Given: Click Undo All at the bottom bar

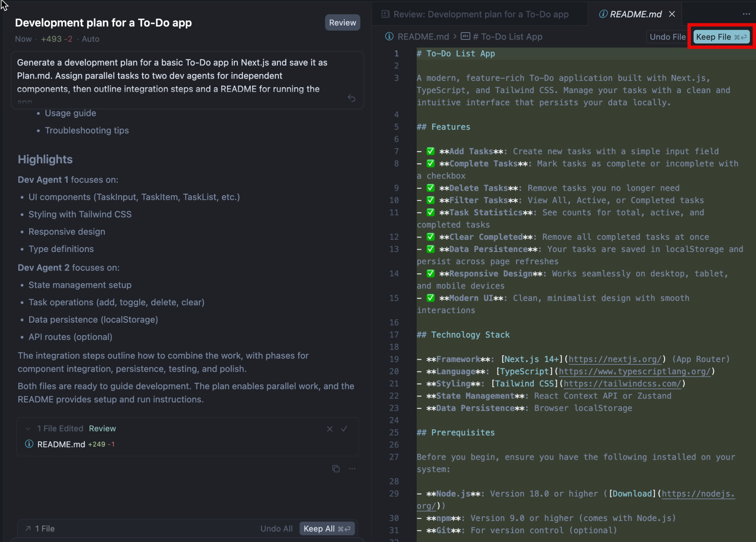Looking at the screenshot, I should 276,529.
